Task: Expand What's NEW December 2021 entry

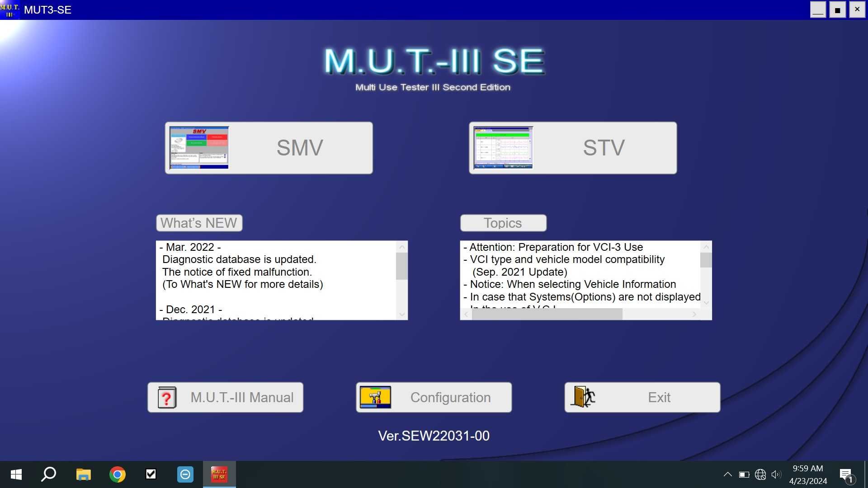Action: (189, 309)
